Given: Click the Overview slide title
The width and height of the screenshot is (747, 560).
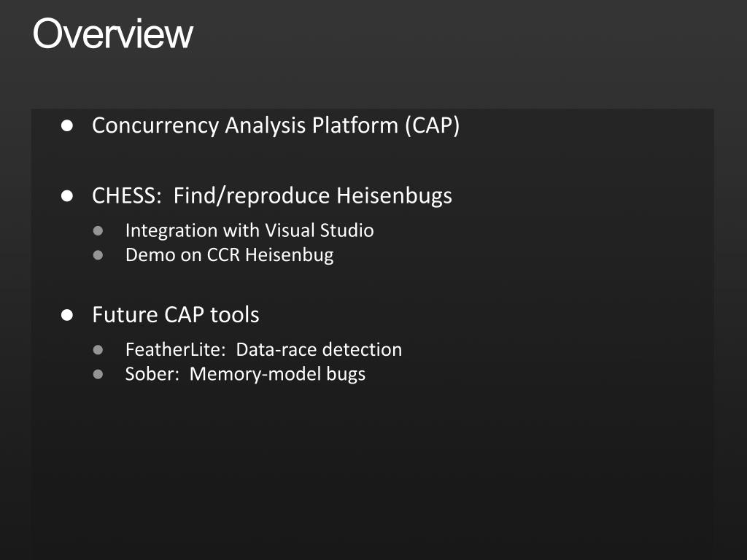Looking at the screenshot, I should pos(113,34).
